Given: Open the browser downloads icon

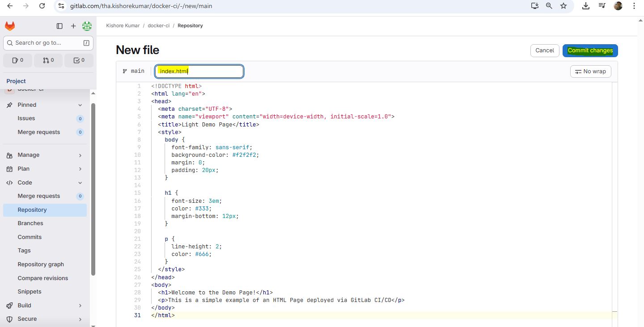Looking at the screenshot, I should 585,6.
